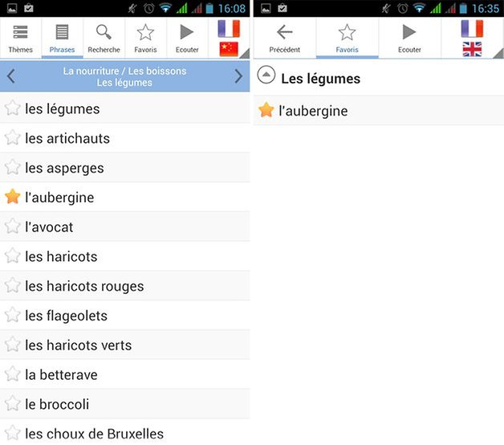Tap the French flag in left screen
504x445 pixels.
click(229, 29)
